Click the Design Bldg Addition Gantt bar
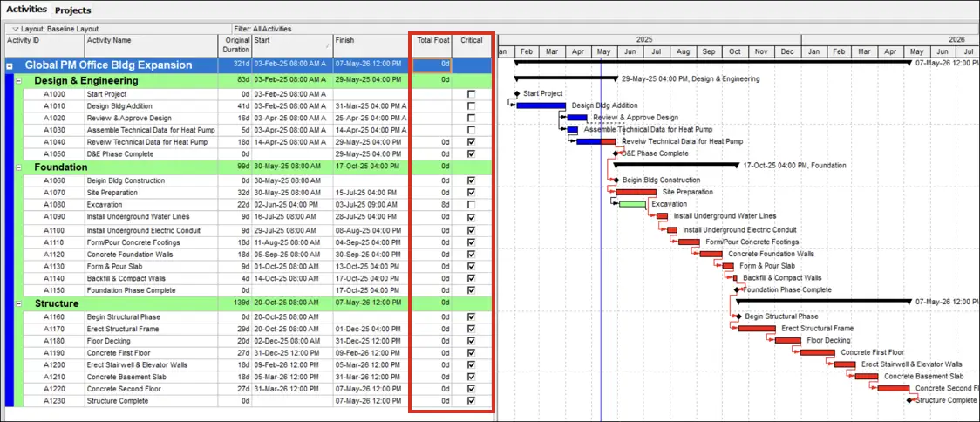The image size is (980, 422). pos(541,105)
